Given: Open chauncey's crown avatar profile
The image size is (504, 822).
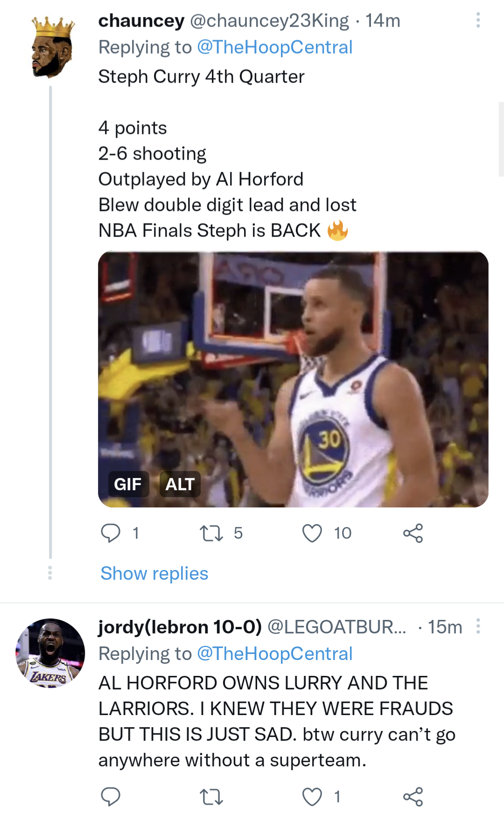Looking at the screenshot, I should point(52,47).
